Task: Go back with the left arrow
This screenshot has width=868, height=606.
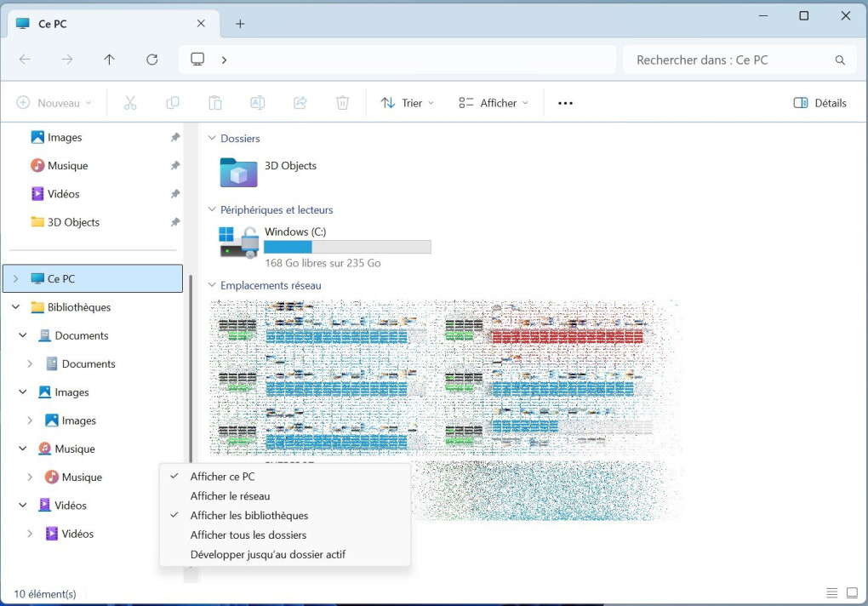Action: (x=25, y=60)
